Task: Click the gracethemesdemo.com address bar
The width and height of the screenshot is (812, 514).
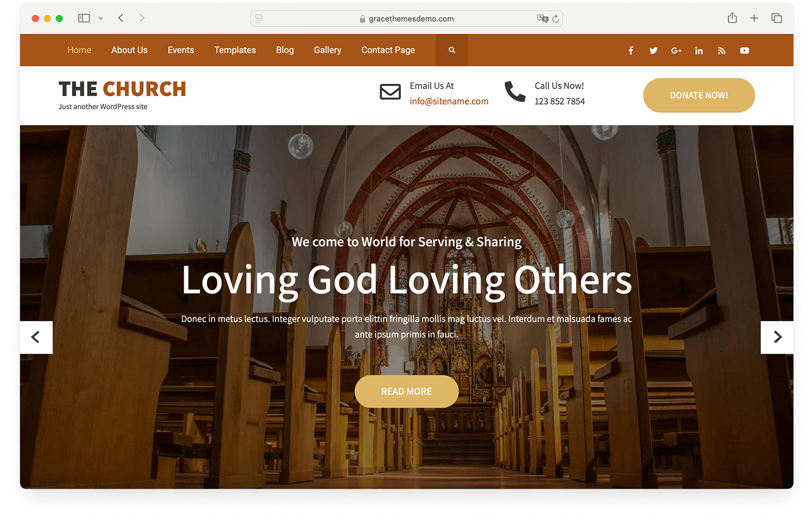Action: (x=407, y=19)
